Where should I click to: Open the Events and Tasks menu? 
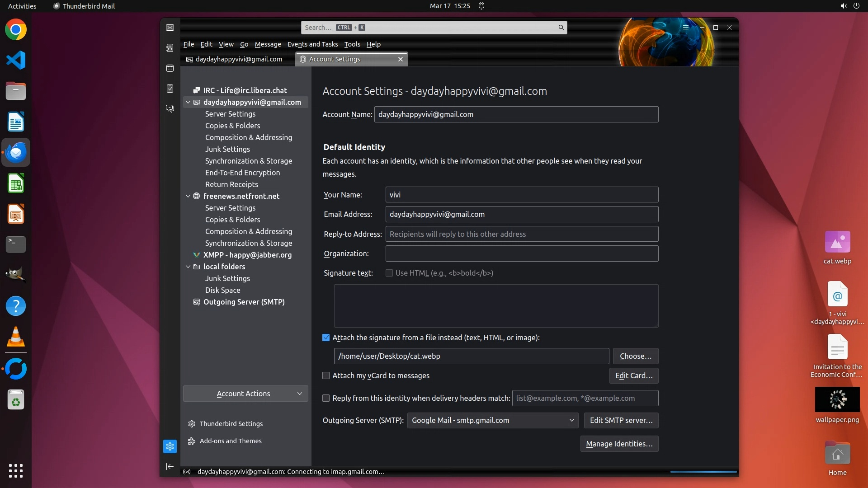click(312, 44)
